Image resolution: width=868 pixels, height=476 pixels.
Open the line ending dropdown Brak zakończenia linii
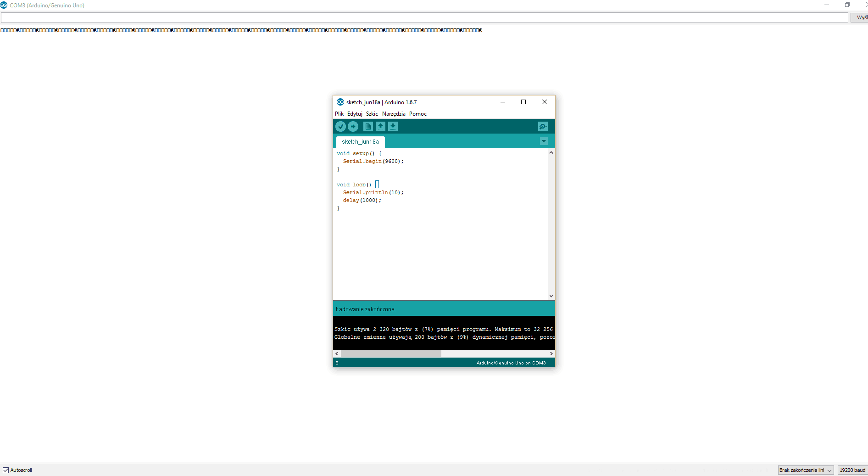pyautogui.click(x=806, y=470)
